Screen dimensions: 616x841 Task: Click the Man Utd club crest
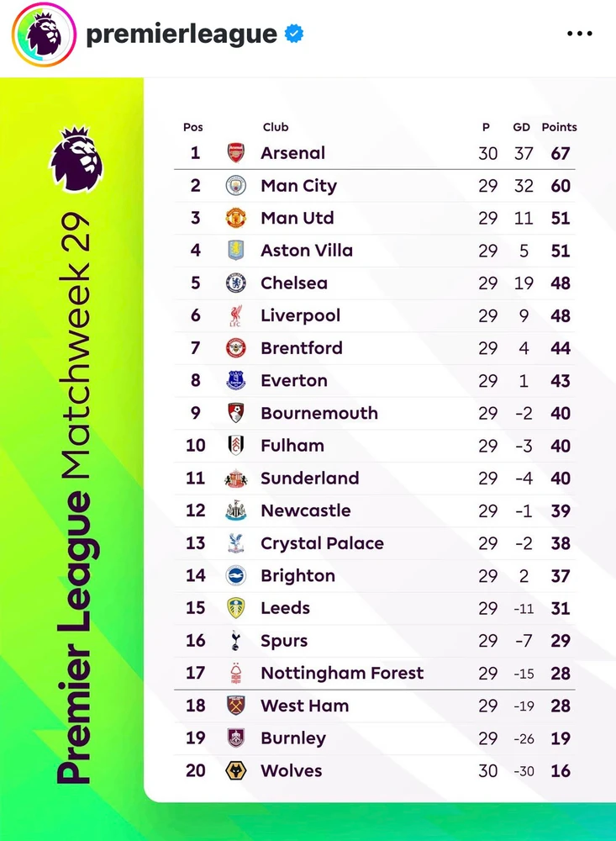[236, 219]
